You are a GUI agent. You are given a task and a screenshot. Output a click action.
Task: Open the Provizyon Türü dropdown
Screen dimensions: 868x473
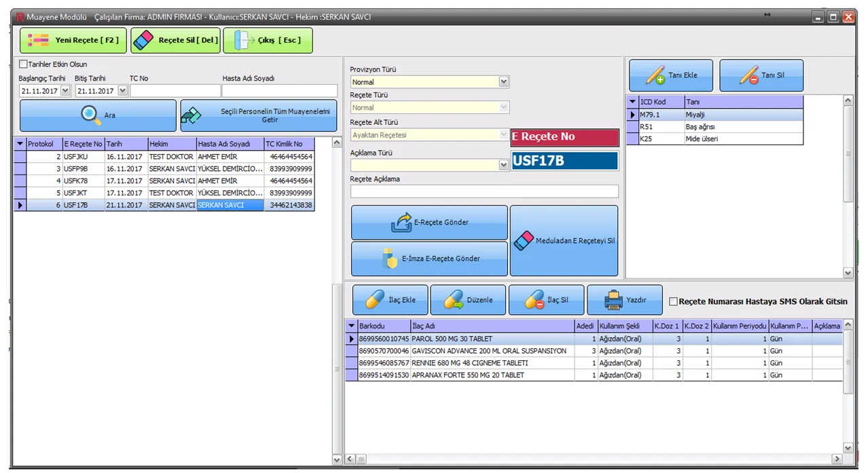point(503,82)
